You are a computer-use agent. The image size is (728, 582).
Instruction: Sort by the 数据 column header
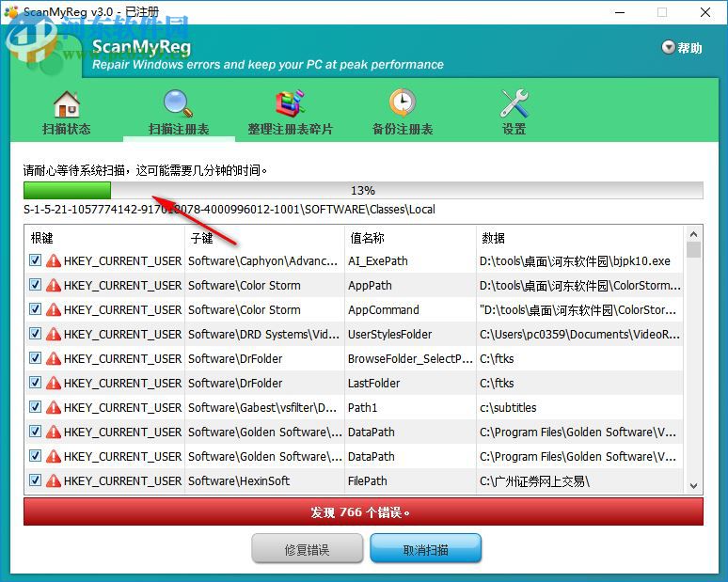coord(580,238)
